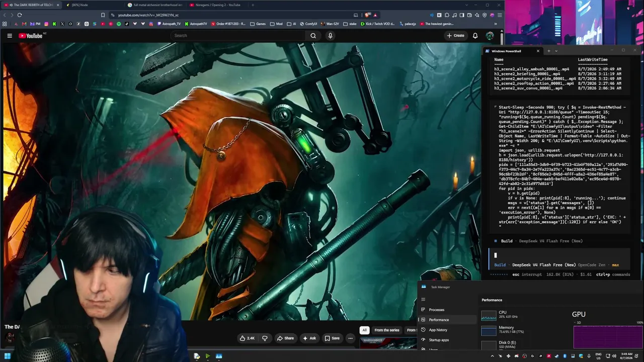Open the X bookmark in the bookmarks bar
The width and height of the screenshot is (644, 362).
click(62, 24)
